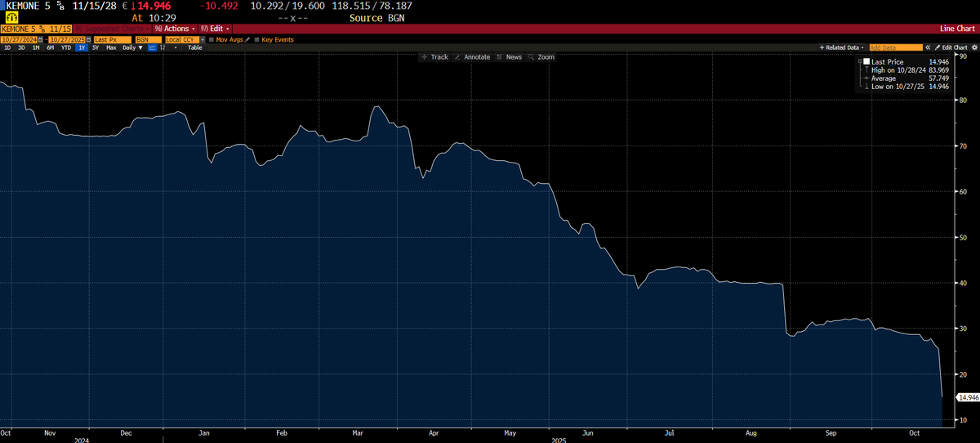Viewport: 980px width, 443px height.
Task: Open the Edit menu
Action: [x=216, y=29]
